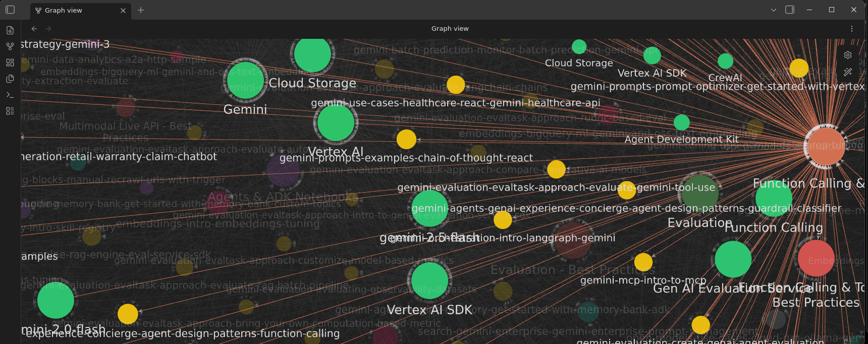Select the green Vertex AI node
The width and height of the screenshot is (868, 344).
pyautogui.click(x=336, y=123)
